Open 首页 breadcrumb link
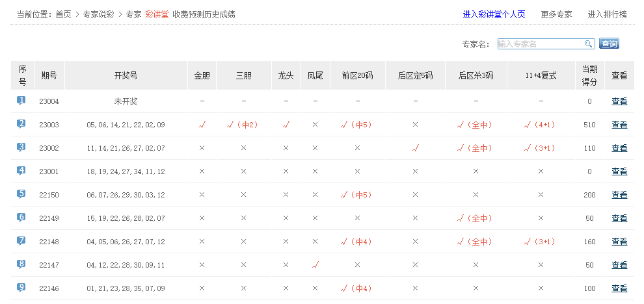The image size is (644, 304). (63, 14)
